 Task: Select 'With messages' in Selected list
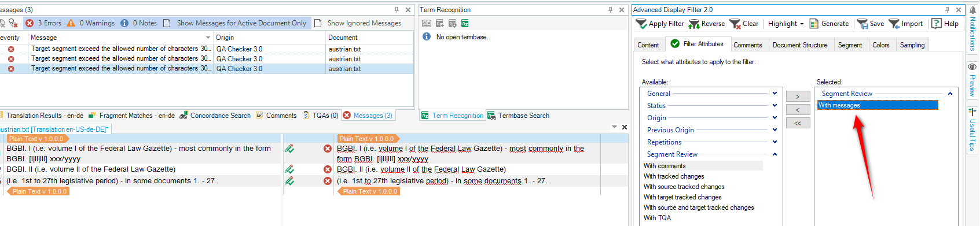coord(878,105)
